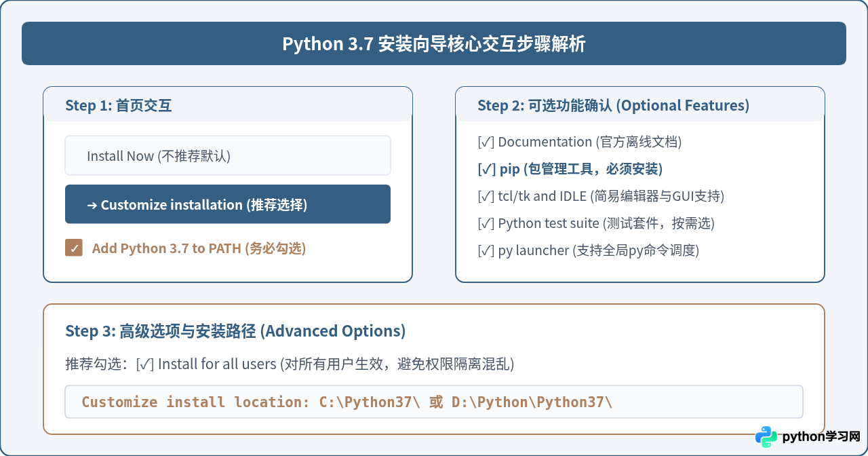Viewport: 868px width, 456px height.
Task: Select the Step 1: 首页交互 heading
Action: click(x=119, y=105)
